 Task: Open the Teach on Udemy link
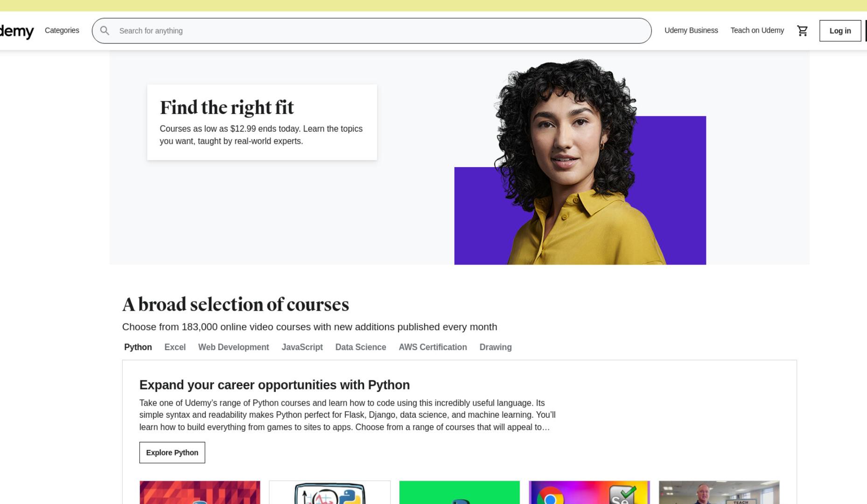point(757,30)
